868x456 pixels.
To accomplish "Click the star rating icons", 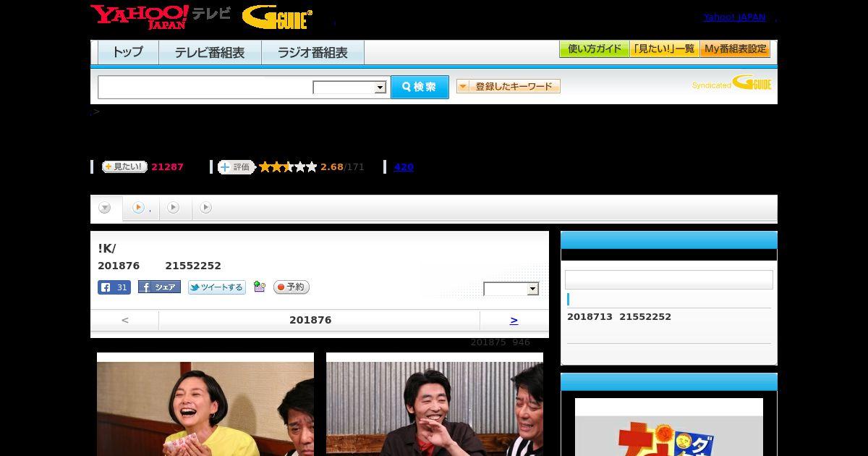I will click(x=288, y=167).
